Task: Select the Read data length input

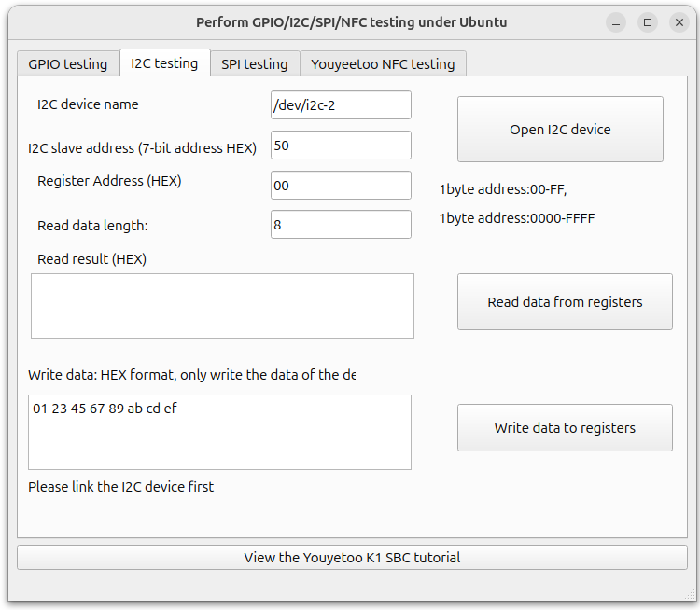Action: click(341, 225)
